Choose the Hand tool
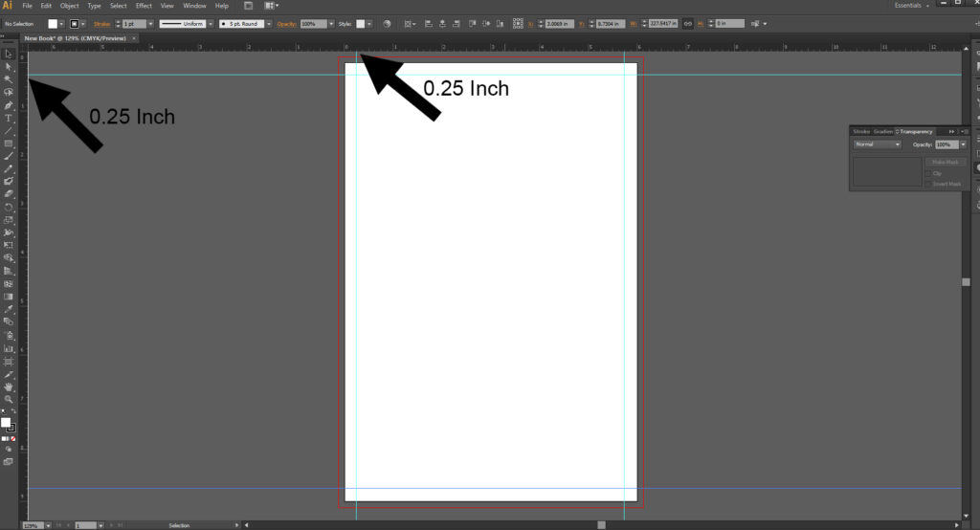 point(8,386)
